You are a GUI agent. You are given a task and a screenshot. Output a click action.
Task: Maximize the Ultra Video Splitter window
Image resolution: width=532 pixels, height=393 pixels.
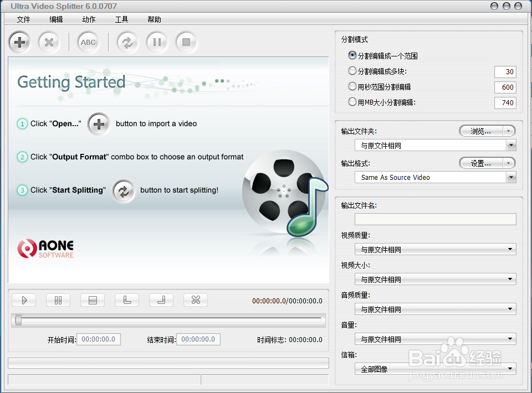[x=506, y=6]
